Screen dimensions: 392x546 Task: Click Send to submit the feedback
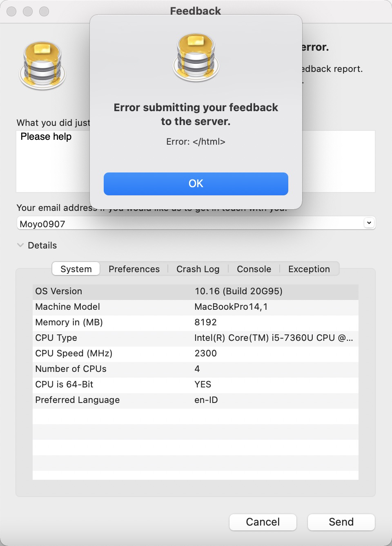point(341,522)
